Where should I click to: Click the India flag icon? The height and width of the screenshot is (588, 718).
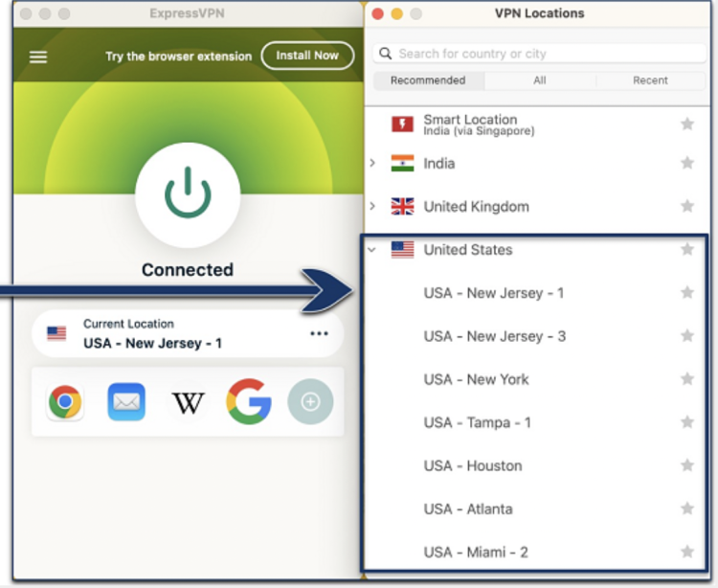click(402, 163)
